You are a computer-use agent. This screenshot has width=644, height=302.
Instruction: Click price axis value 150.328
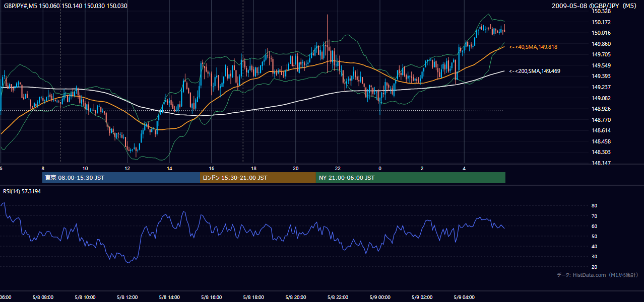pos(601,11)
